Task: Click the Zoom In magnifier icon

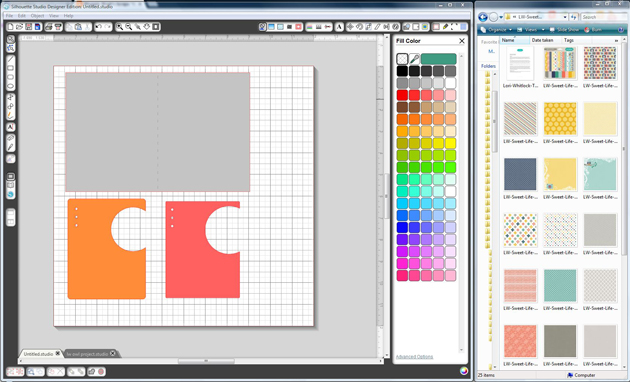Action: (120, 27)
